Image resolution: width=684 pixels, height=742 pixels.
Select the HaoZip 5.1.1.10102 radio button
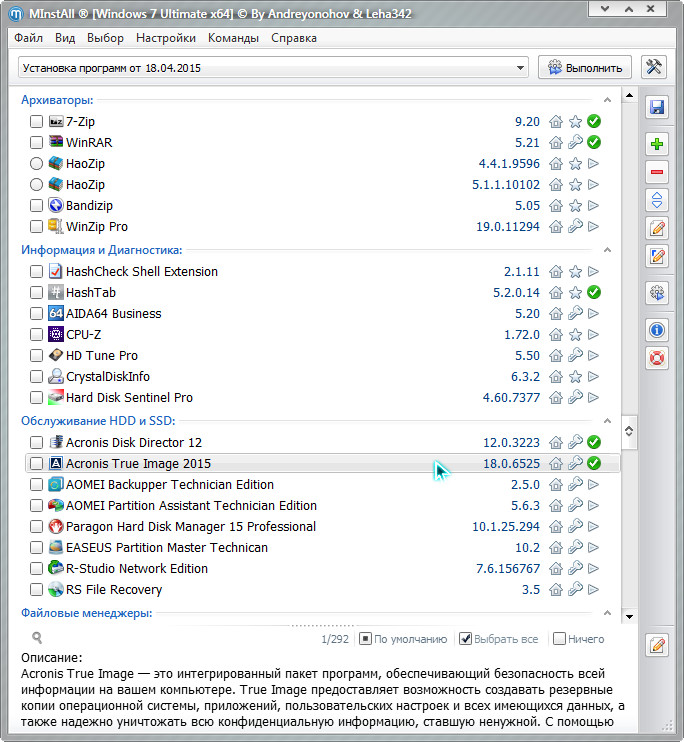click(x=36, y=185)
